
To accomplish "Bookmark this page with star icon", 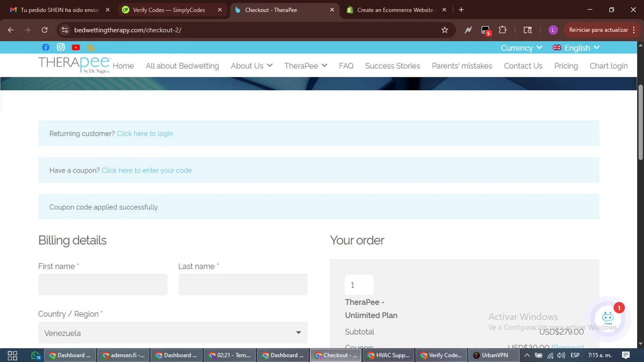I will point(445,30).
